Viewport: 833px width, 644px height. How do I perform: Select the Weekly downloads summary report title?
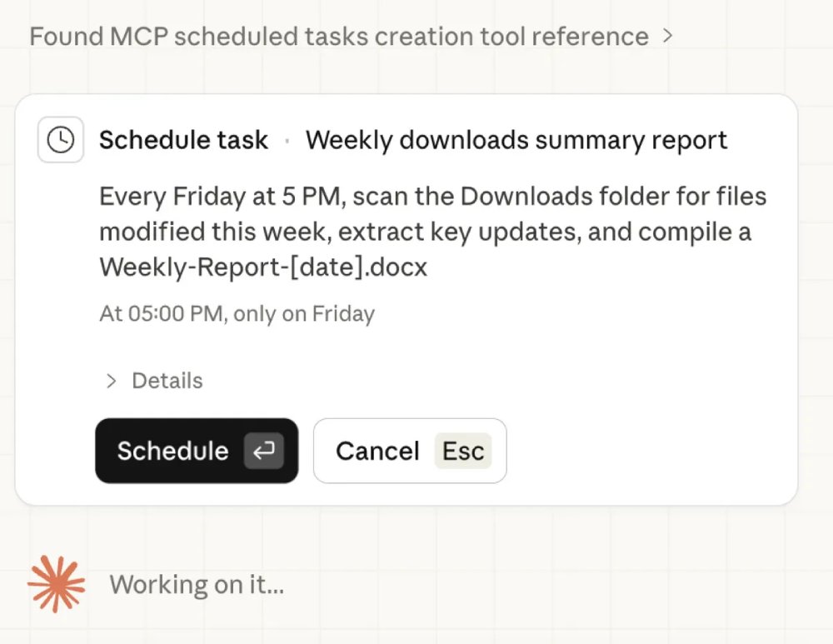[516, 140]
